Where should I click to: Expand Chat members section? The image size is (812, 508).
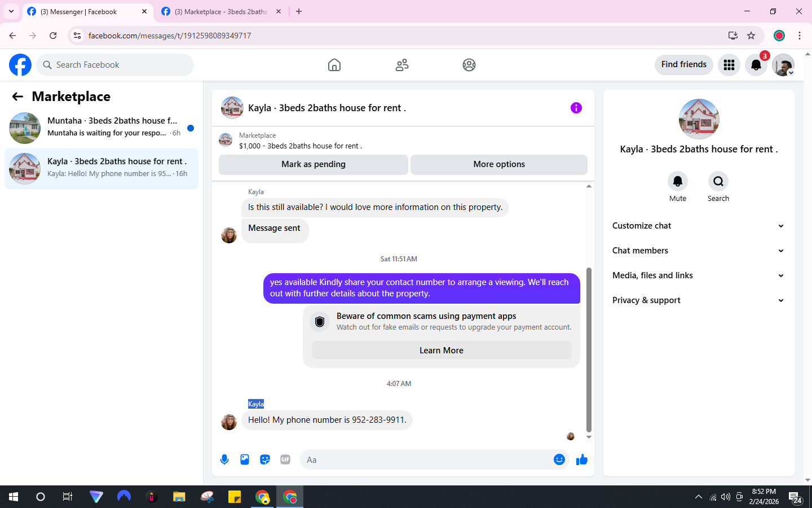click(699, 251)
